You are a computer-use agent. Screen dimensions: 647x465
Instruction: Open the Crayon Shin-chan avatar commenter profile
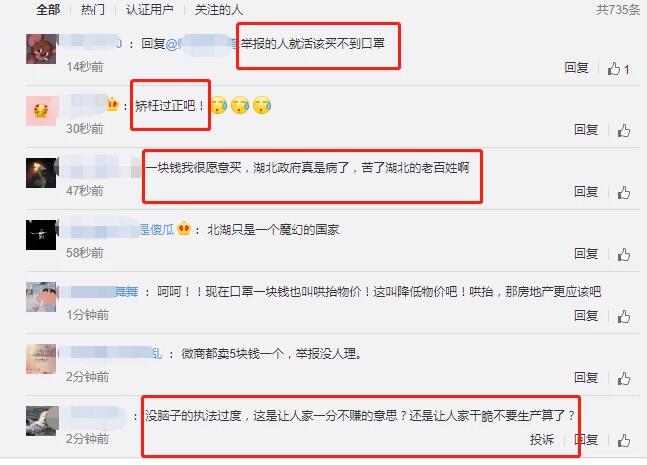pos(41,297)
